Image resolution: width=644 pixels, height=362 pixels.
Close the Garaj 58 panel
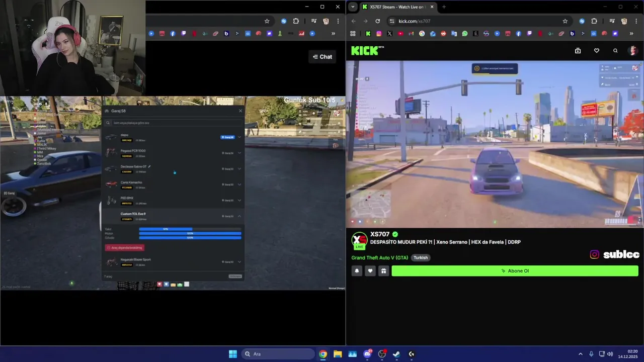click(240, 111)
